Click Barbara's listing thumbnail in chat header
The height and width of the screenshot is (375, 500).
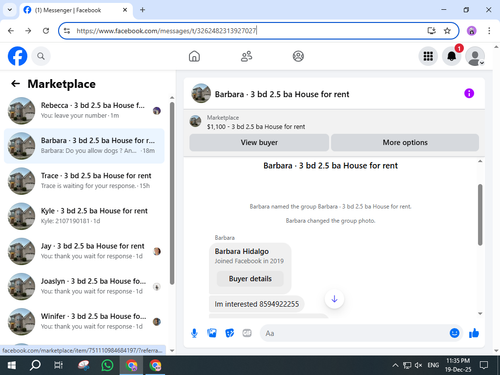201,93
